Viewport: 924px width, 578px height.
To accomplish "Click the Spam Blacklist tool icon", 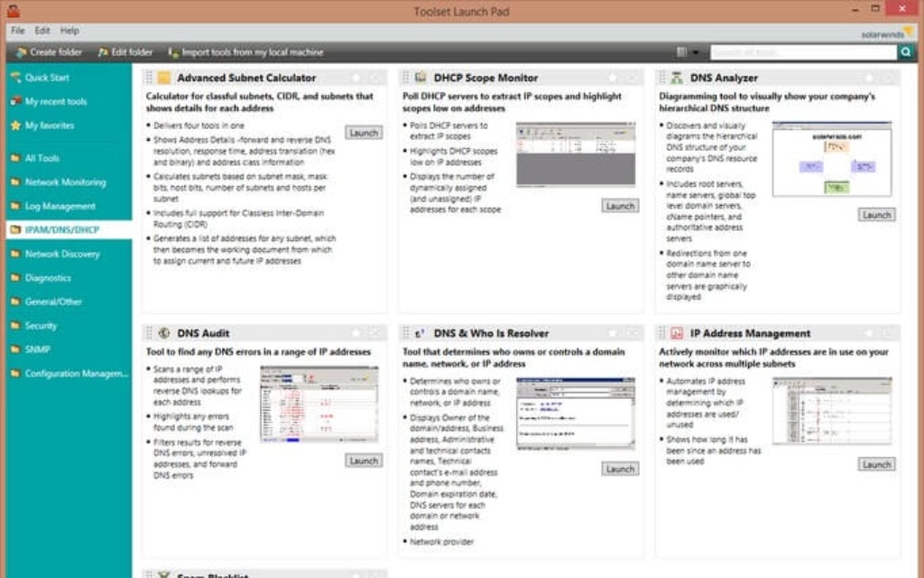I will [x=164, y=573].
